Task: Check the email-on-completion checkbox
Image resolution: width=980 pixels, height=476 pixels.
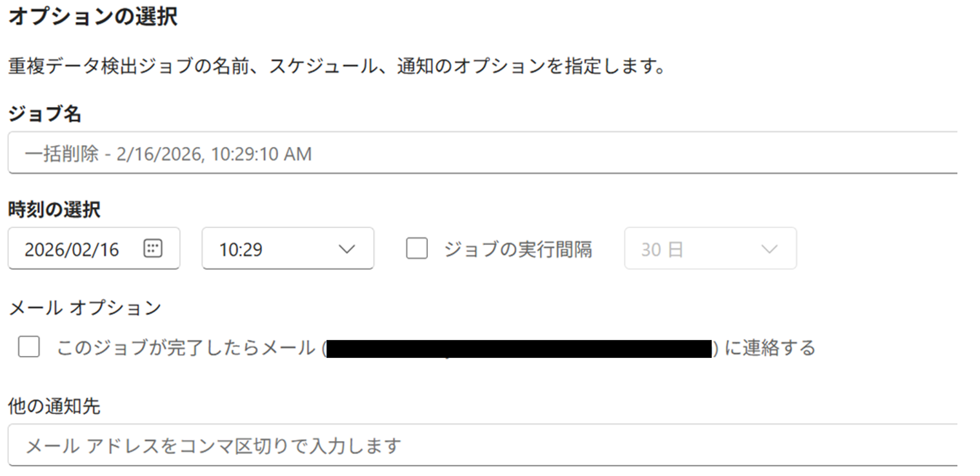Action: pyautogui.click(x=29, y=348)
